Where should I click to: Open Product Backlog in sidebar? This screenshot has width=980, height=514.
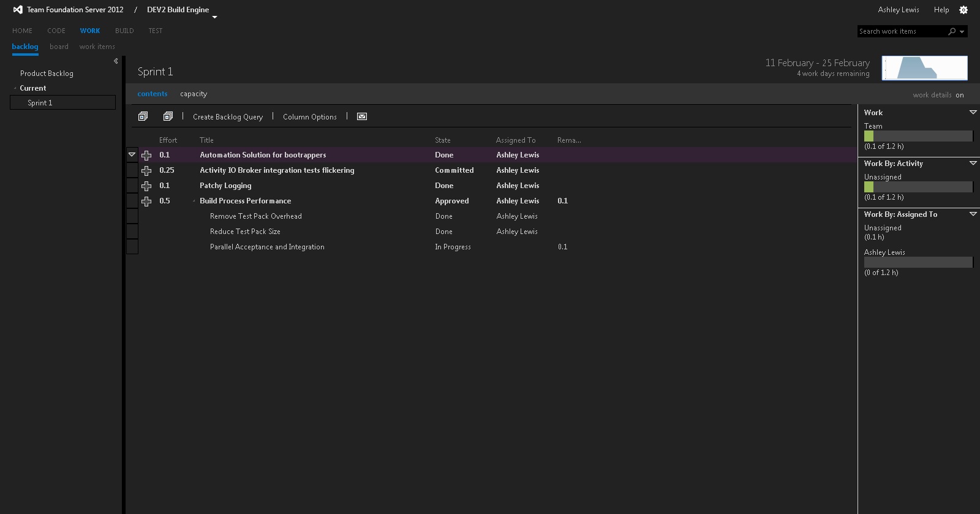pos(47,74)
